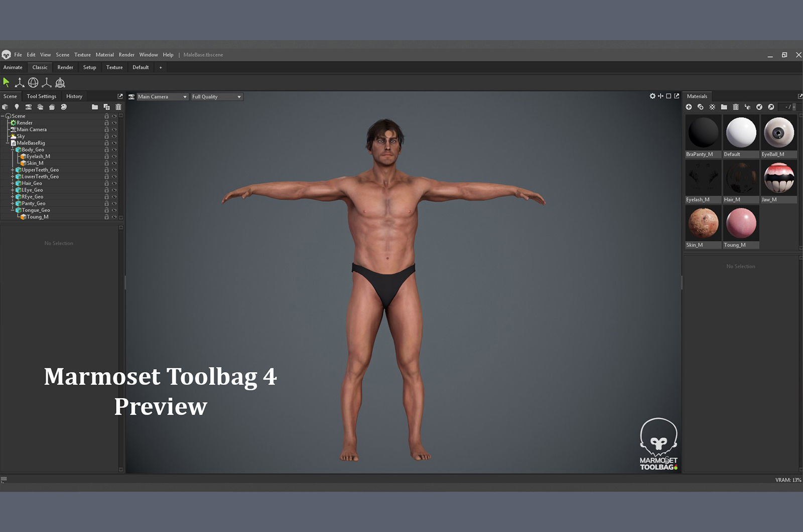Apply material to selected mesh icon
This screenshot has height=532, width=803.
click(x=747, y=107)
